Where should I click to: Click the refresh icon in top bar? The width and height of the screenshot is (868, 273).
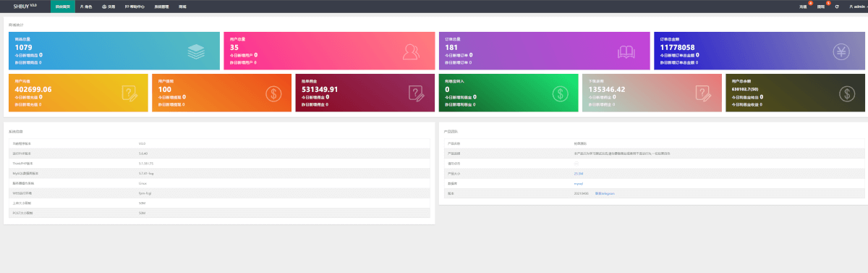[837, 6]
